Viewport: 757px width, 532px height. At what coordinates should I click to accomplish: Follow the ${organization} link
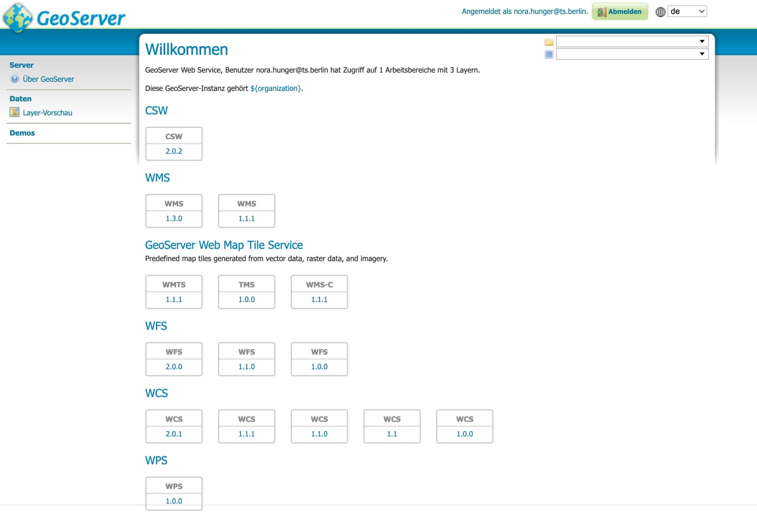[x=275, y=88]
